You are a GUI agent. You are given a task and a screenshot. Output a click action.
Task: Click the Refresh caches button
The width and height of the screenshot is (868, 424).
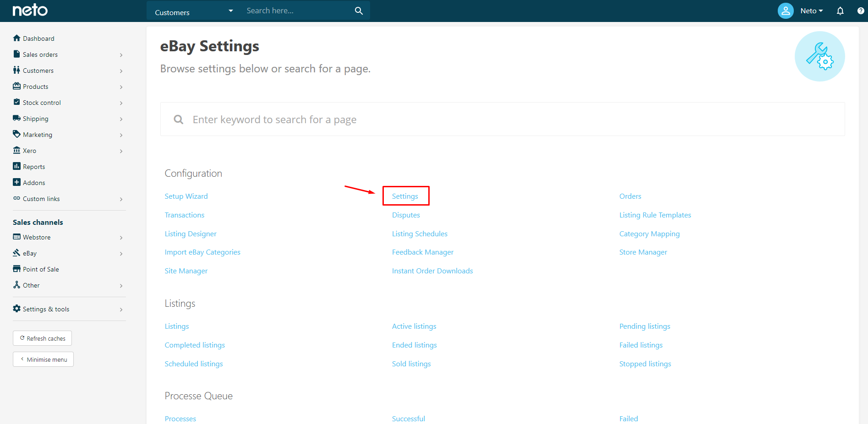click(x=42, y=338)
